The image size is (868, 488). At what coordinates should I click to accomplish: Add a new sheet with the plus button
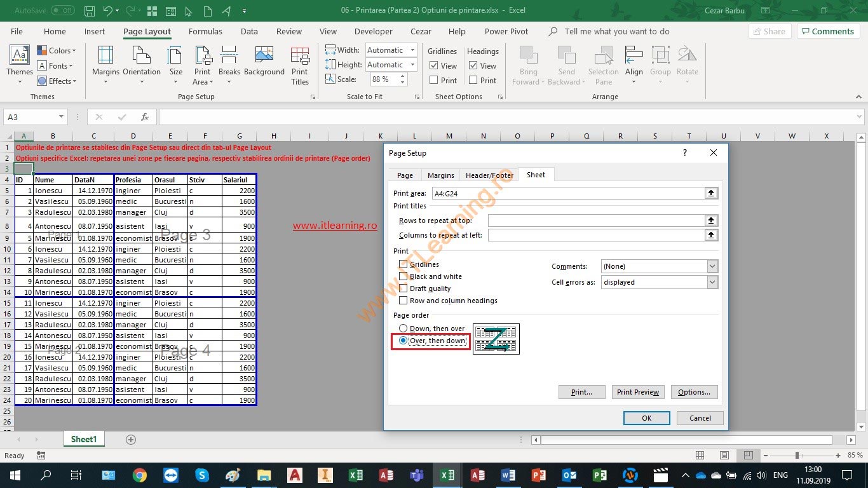(x=131, y=440)
